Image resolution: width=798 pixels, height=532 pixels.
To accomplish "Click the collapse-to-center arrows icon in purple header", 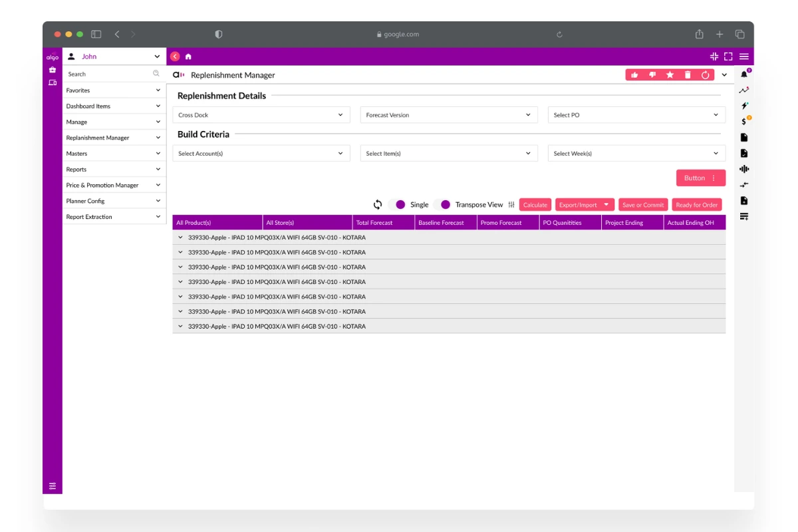I will coord(714,57).
